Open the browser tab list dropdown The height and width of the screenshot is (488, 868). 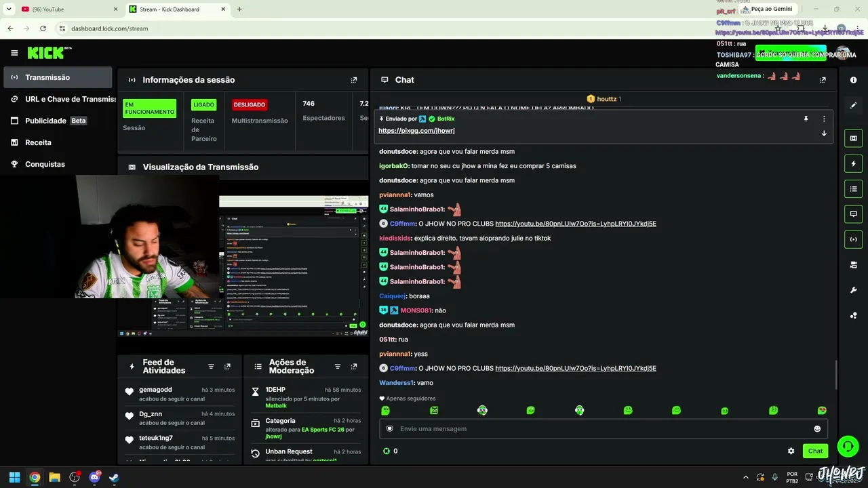[x=9, y=9]
